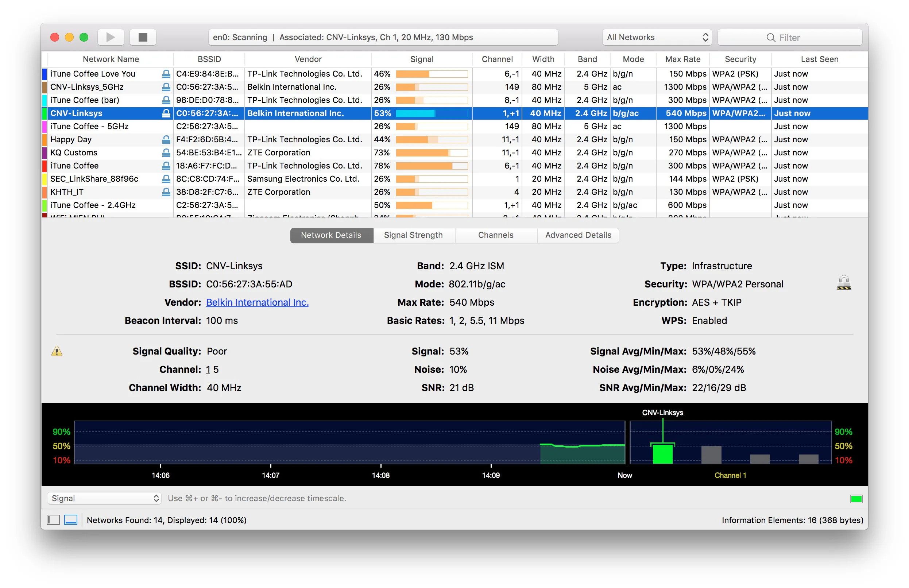This screenshot has width=909, height=588.
Task: Click the stop scan button
Action: tap(143, 37)
